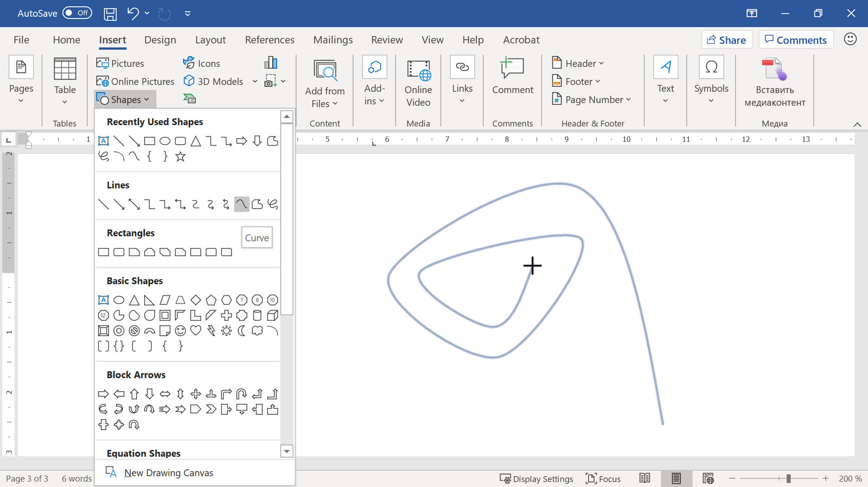Click the Save icon in title bar
The width and height of the screenshot is (868, 487).
tap(110, 14)
